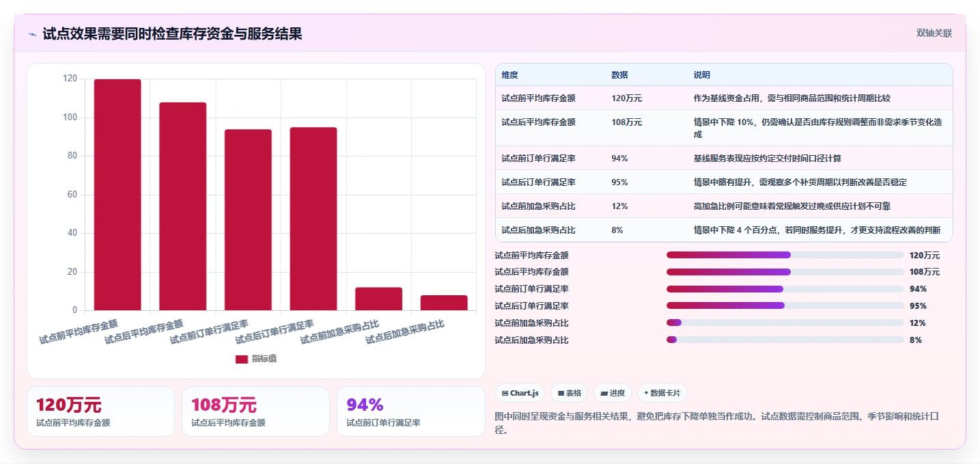Click the 说明 column header

(701, 74)
